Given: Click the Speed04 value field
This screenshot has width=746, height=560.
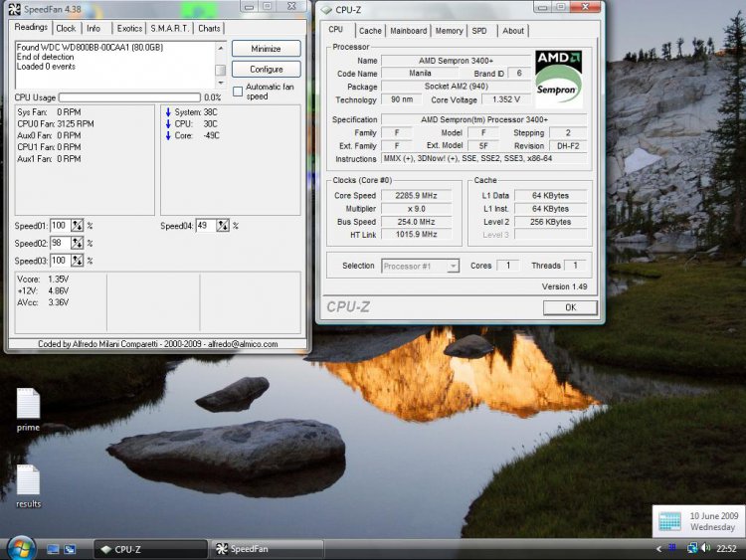Looking at the screenshot, I should [x=206, y=226].
